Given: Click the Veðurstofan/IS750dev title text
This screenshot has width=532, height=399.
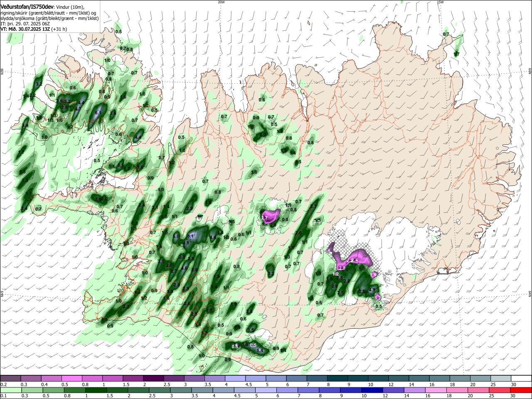Looking at the screenshot, I should click(x=27, y=6).
